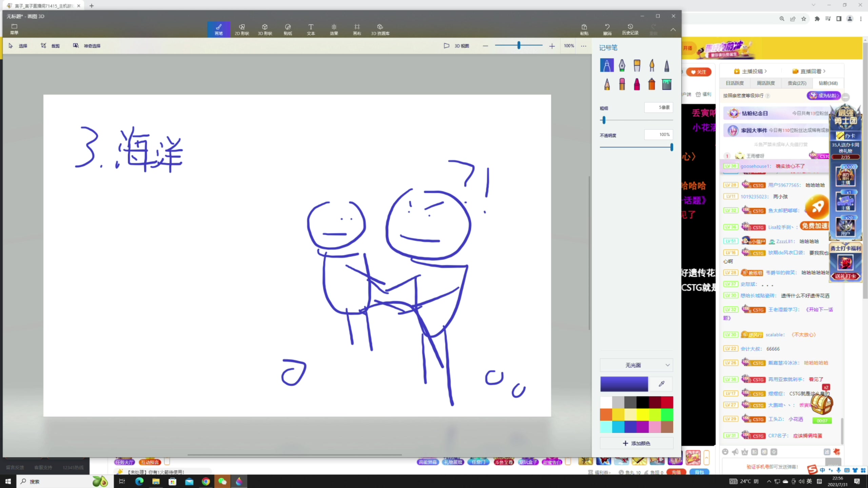868x488 pixels.
Task: Select the Eraser tool
Action: click(622, 84)
